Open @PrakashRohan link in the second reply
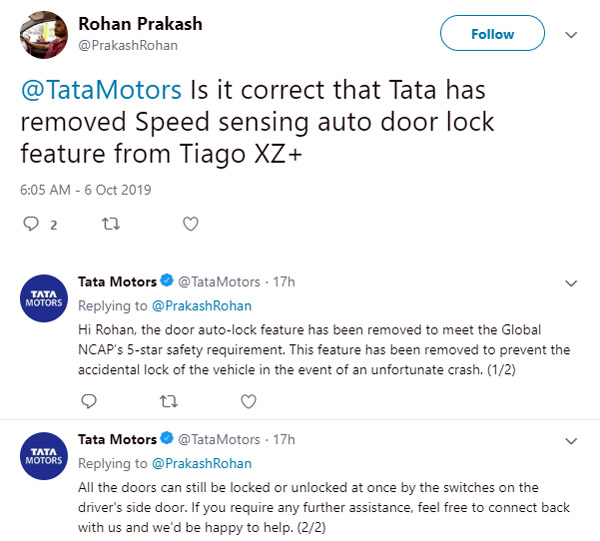600x541 pixels. pyautogui.click(x=201, y=463)
